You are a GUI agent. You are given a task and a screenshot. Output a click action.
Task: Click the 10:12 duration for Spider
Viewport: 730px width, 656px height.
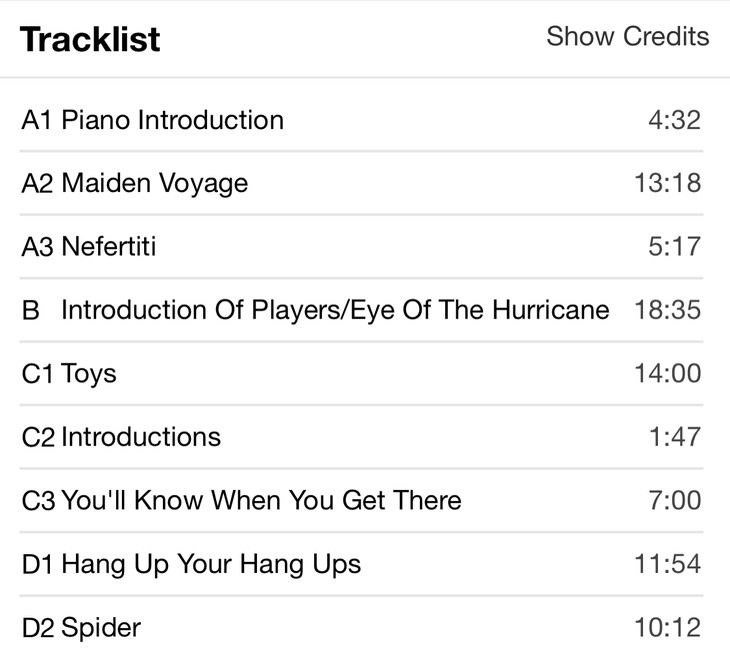click(667, 628)
